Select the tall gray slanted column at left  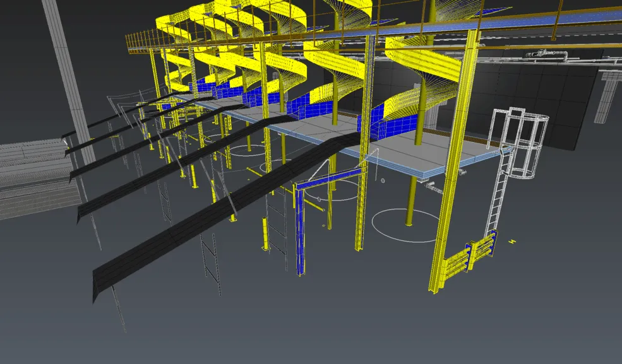68,81
